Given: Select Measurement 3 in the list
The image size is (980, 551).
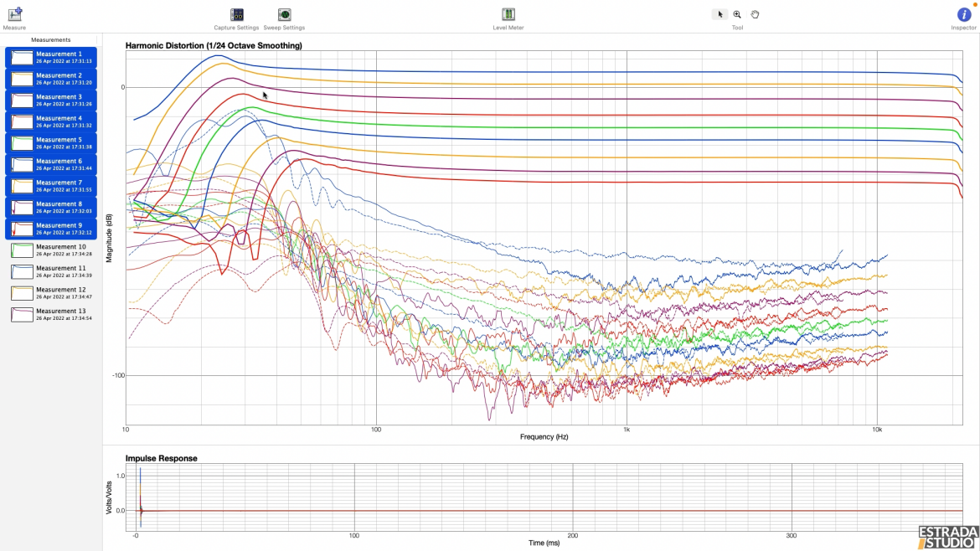Looking at the screenshot, I should coord(51,100).
